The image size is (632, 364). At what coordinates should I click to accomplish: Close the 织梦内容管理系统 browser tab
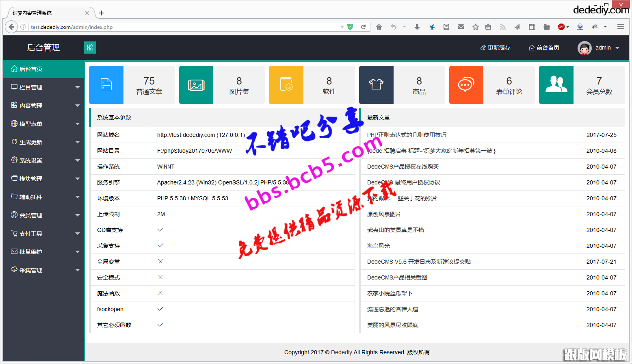point(87,13)
